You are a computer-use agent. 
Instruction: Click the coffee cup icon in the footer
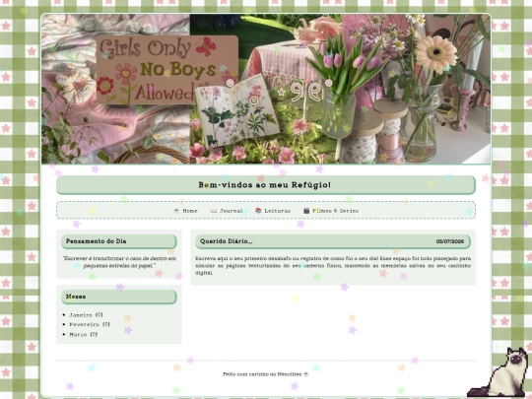tap(305, 374)
